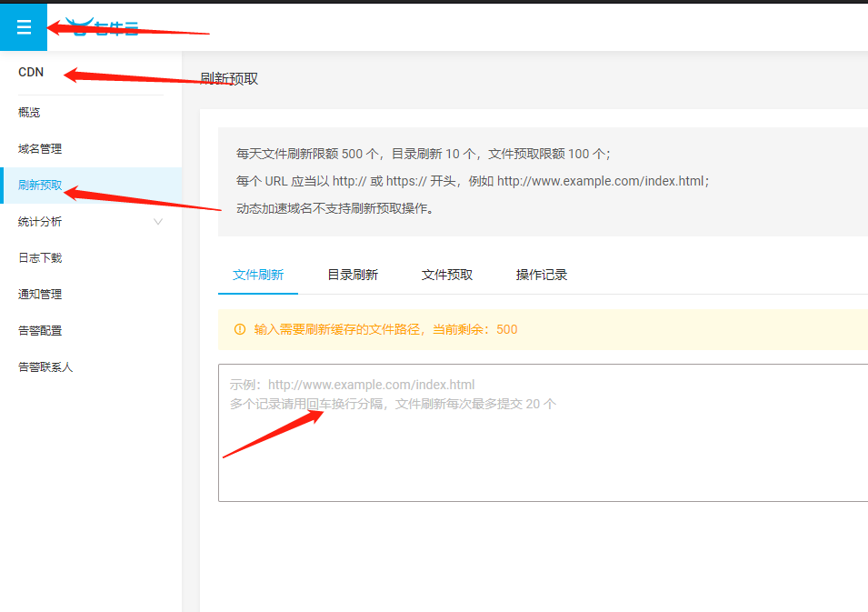The width and height of the screenshot is (868, 612).
Task: Open 告警配置 in sidebar
Action: pyautogui.click(x=40, y=331)
